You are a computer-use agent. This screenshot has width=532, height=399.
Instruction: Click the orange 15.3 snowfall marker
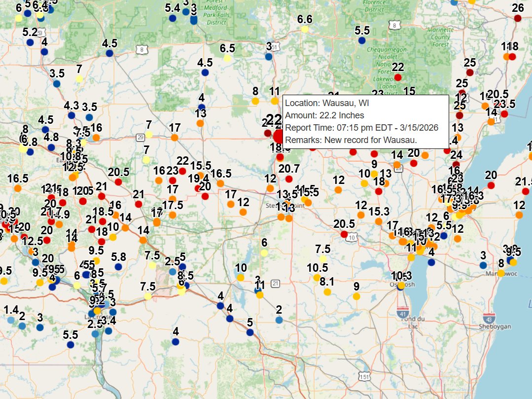379,221
